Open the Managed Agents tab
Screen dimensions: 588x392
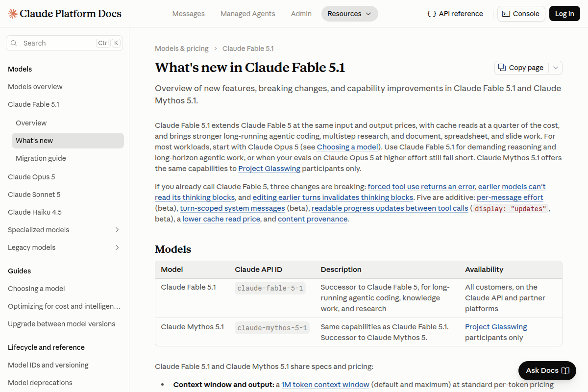(x=248, y=14)
